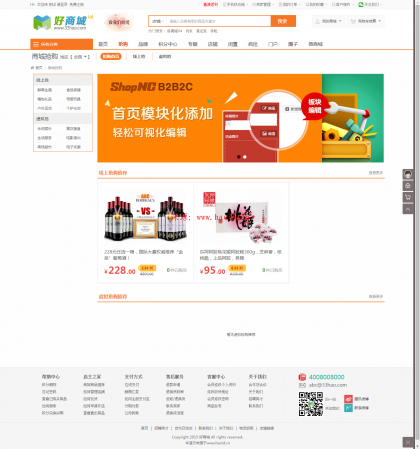Go to 首页 in main navigation
The image size is (420, 449).
coord(103,44)
